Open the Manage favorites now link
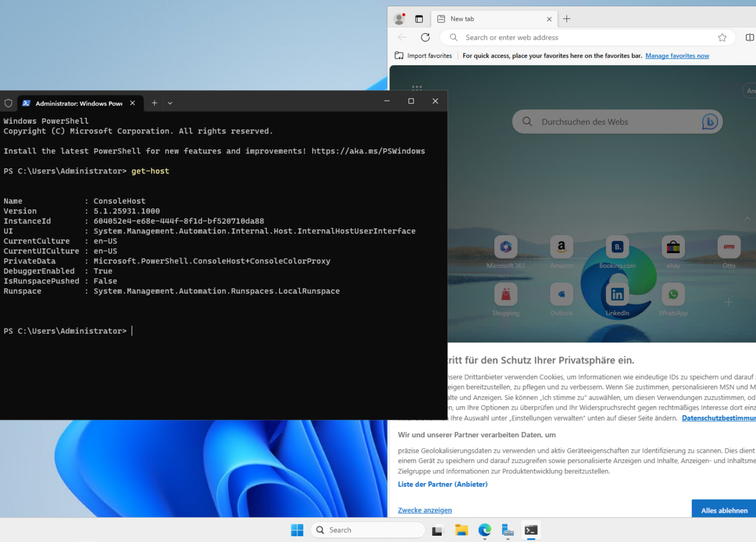Image resolution: width=756 pixels, height=542 pixels. click(x=677, y=56)
